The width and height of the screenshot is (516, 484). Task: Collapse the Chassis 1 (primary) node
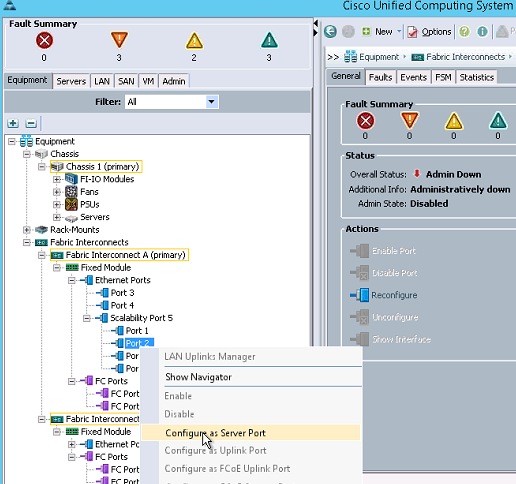42,166
